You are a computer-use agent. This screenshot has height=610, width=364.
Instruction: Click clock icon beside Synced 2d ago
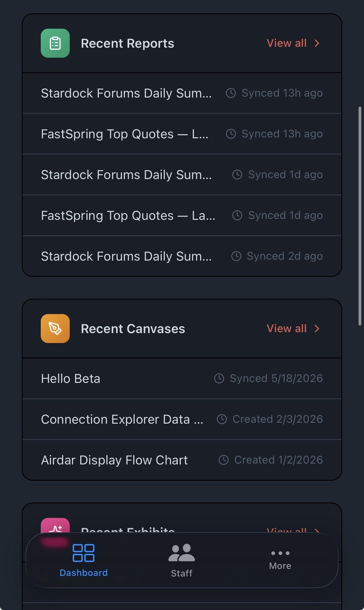point(236,256)
